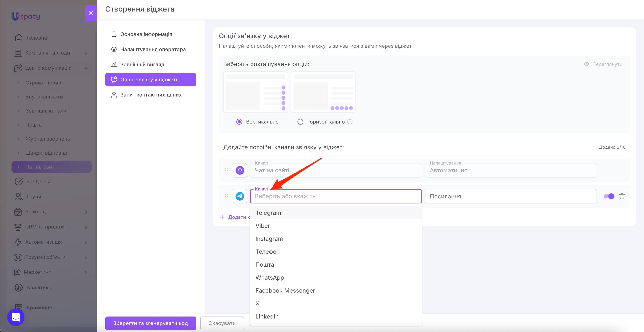Open the support chat bubble icon
The height and width of the screenshot is (332, 644).
pos(16,317)
